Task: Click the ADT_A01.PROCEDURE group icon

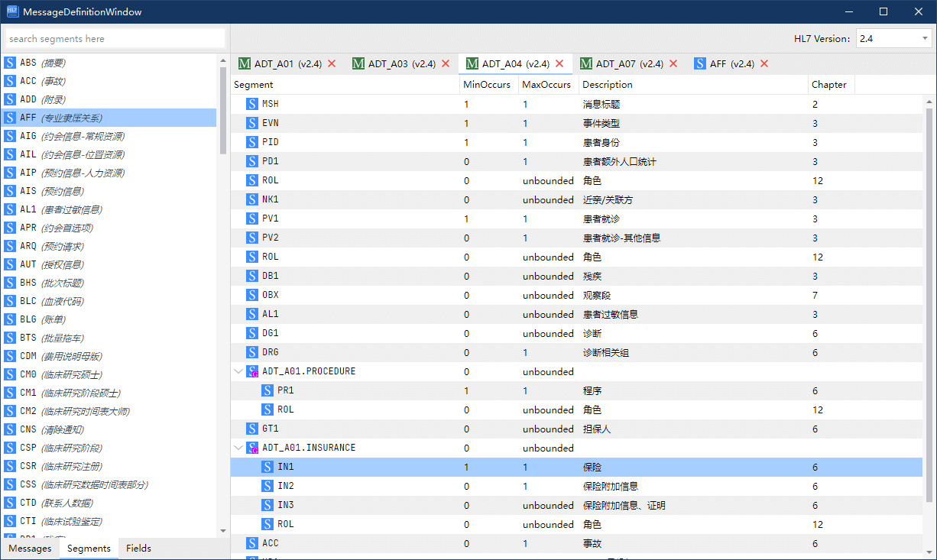Action: coord(251,372)
